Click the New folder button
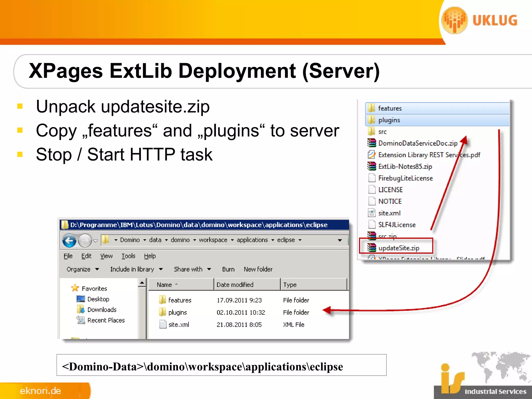 (258, 269)
